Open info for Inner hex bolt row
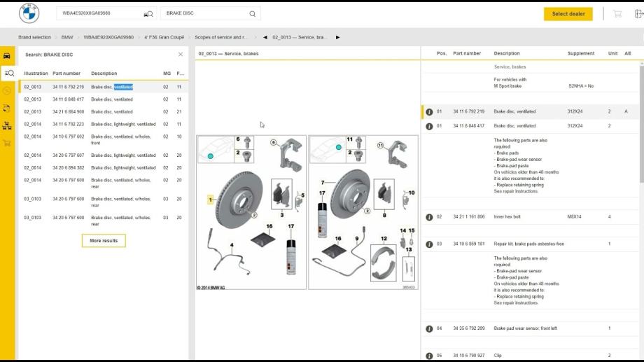Screen dimensions: 644x362 pos(429,217)
